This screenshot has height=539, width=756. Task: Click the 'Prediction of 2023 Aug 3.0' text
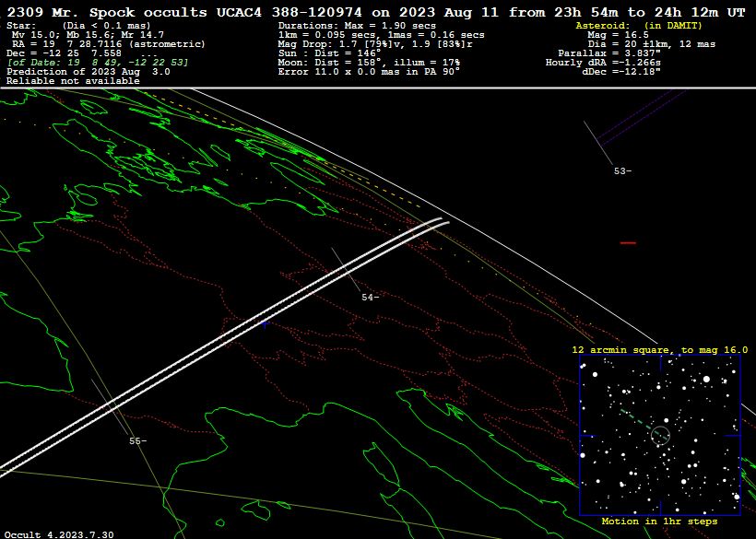[89, 71]
